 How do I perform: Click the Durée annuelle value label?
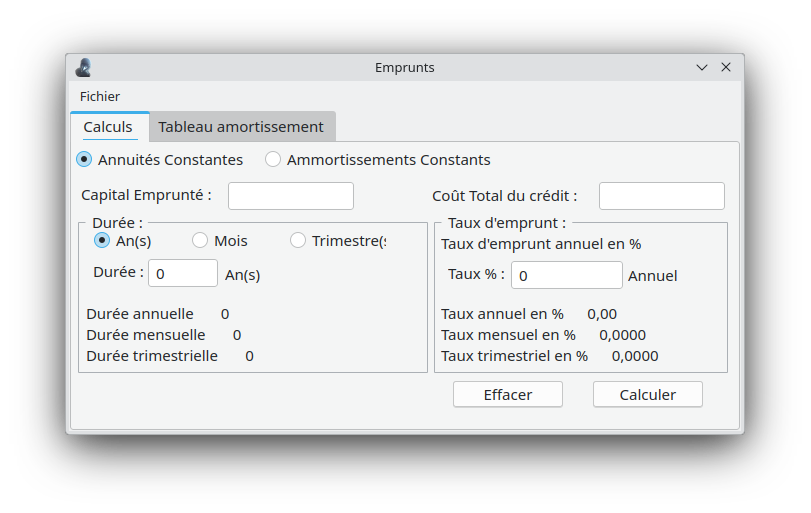(225, 314)
